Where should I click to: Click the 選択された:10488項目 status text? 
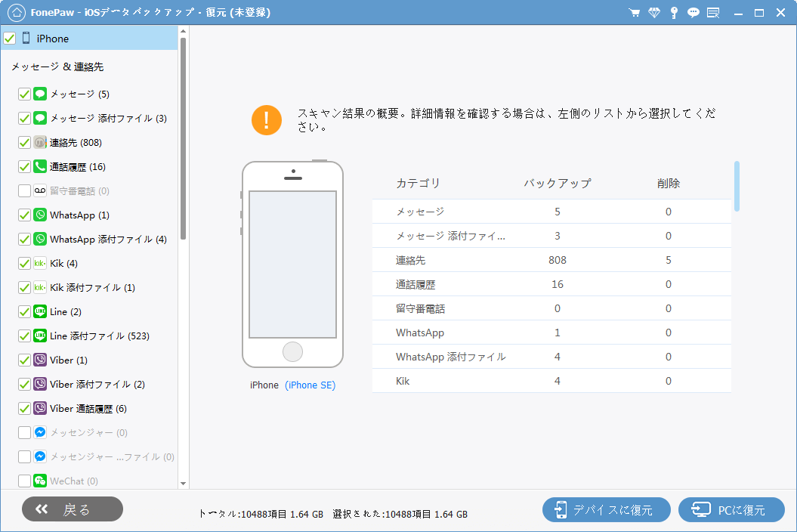click(400, 514)
